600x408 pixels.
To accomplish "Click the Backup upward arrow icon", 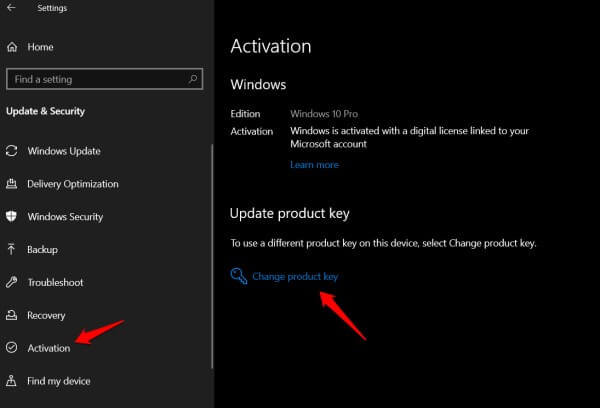I will (11, 249).
